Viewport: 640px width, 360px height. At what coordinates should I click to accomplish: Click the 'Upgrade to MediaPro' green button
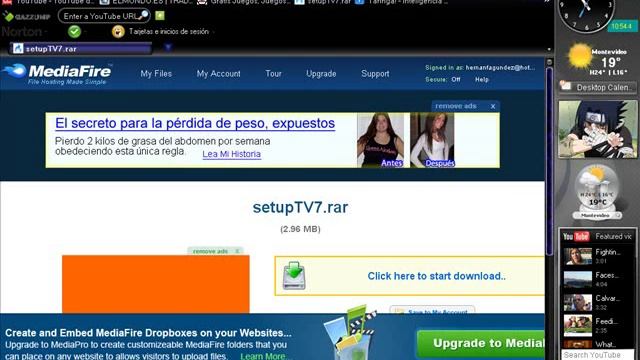[x=482, y=344]
